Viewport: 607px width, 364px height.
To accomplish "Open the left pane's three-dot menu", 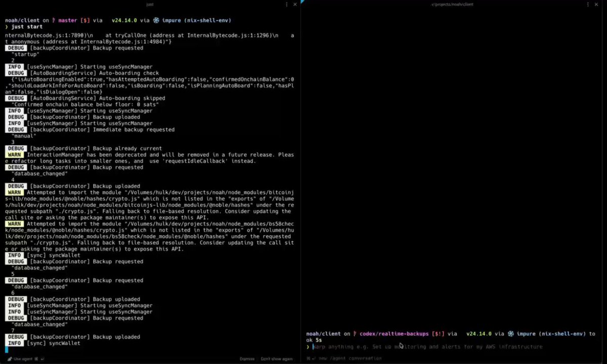I will pos(287,4).
